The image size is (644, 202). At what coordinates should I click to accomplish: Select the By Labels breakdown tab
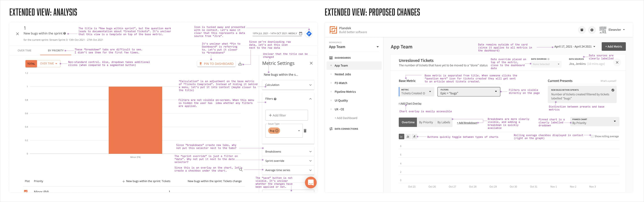443,122
